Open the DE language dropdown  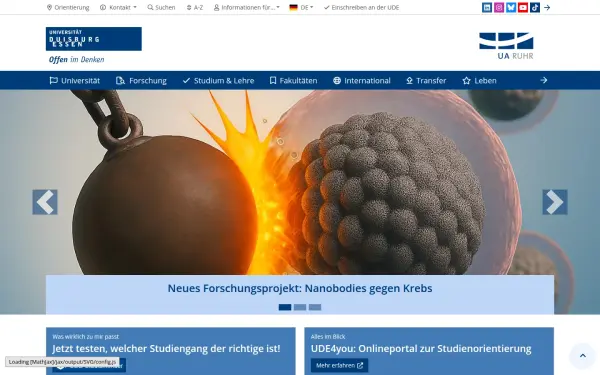pyautogui.click(x=301, y=7)
